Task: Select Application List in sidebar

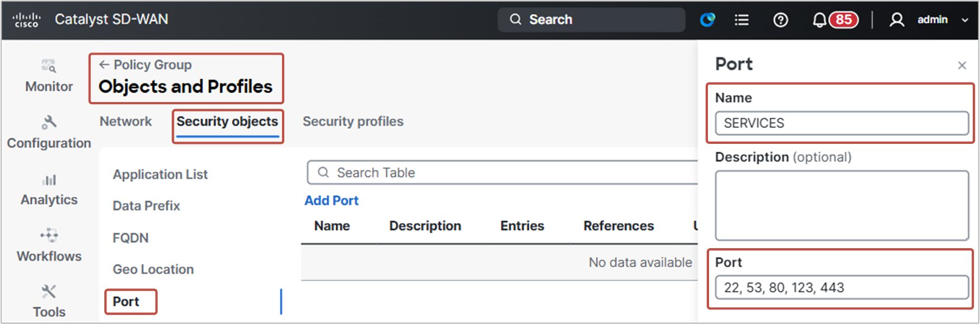Action: [160, 175]
